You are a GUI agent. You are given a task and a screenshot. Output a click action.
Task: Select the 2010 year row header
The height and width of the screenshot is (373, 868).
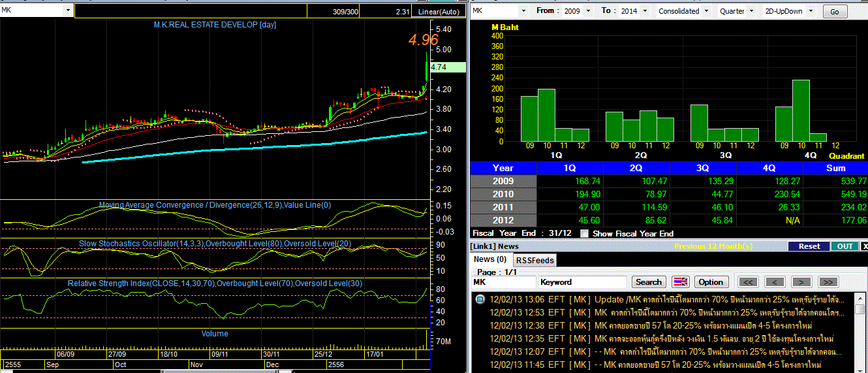(503, 194)
